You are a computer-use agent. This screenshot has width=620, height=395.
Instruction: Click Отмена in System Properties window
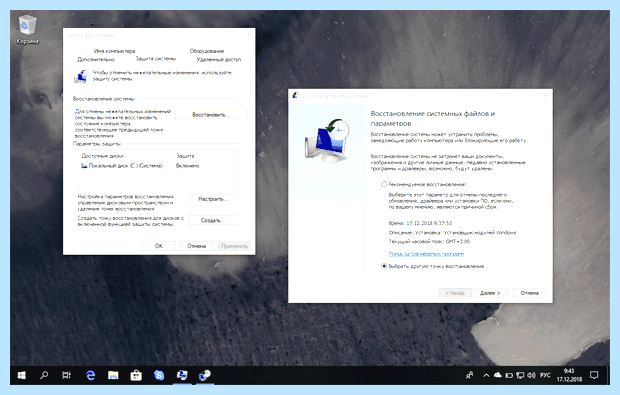tap(197, 246)
